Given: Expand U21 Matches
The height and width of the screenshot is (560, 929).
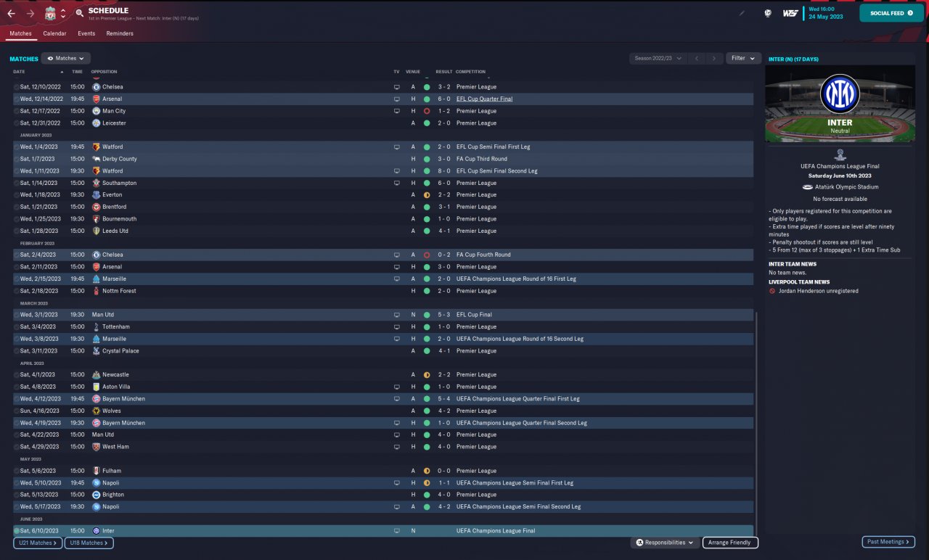Looking at the screenshot, I should 38,543.
